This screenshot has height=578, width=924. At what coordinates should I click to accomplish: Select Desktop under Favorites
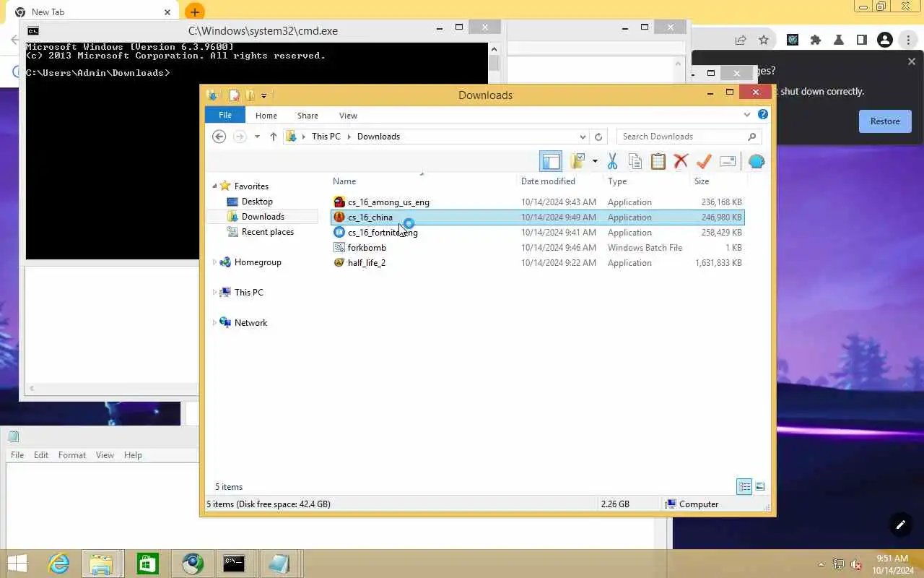pos(257,202)
